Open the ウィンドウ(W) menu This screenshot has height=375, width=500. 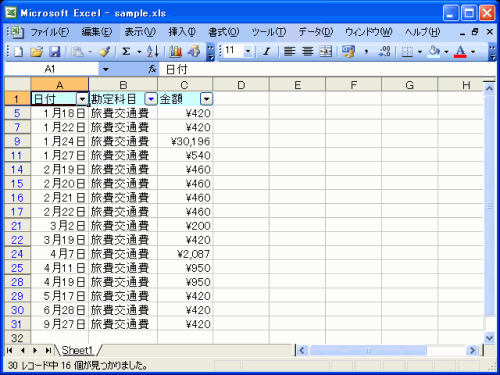point(369,32)
